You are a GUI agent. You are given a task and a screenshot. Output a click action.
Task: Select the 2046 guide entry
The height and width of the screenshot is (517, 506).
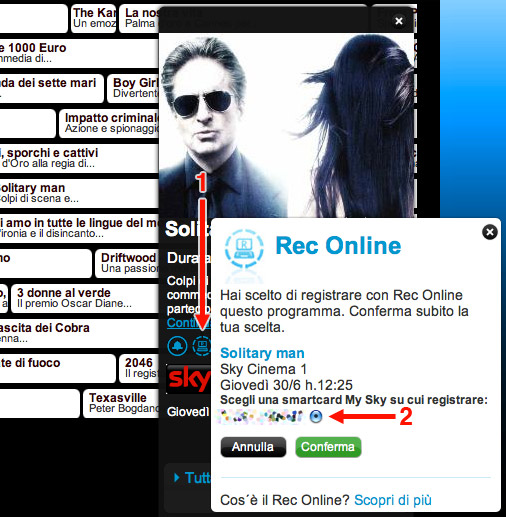point(139,368)
